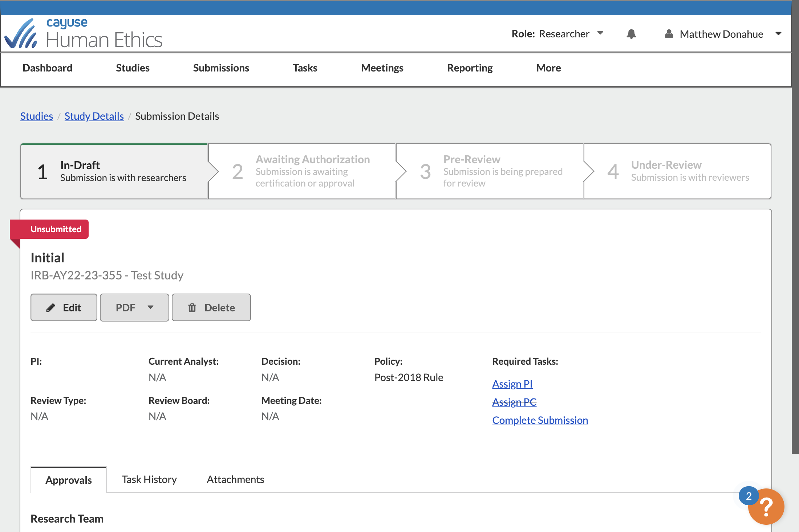
Task: Open the Matthew Donahue account menu arrow
Action: [x=778, y=34]
